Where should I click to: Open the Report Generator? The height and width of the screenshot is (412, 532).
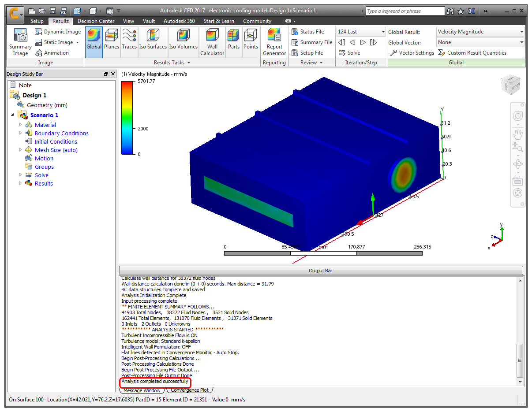274,42
